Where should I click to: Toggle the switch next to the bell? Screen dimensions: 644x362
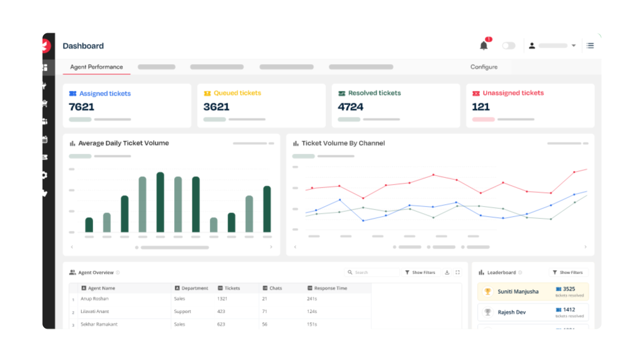[x=508, y=46]
